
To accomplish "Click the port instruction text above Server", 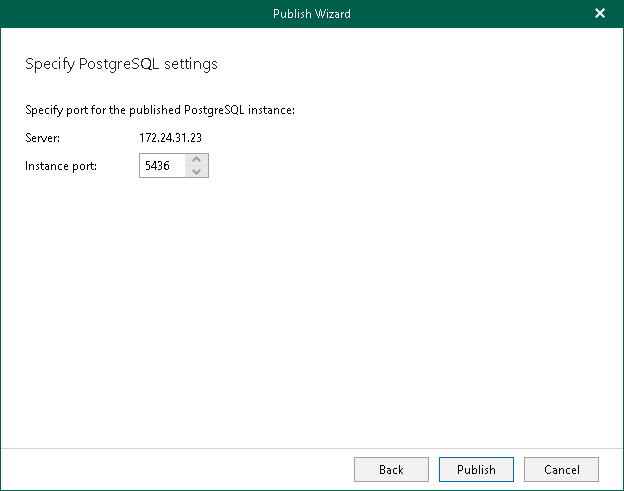I will (x=160, y=109).
